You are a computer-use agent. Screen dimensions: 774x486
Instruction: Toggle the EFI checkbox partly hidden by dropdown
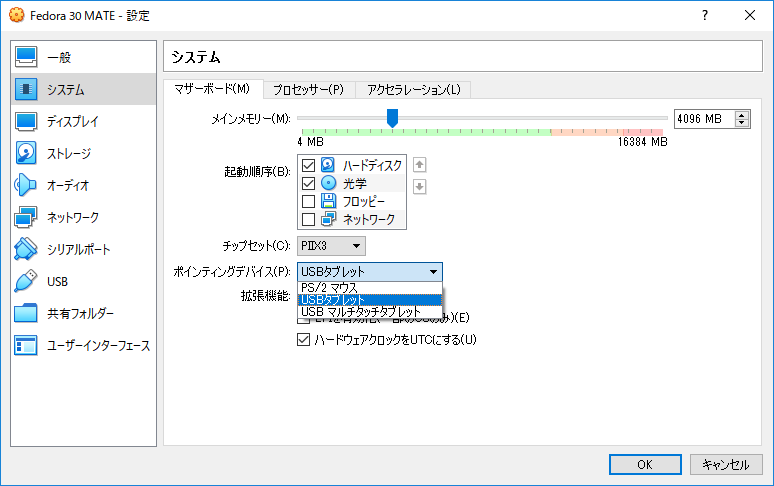click(303, 321)
